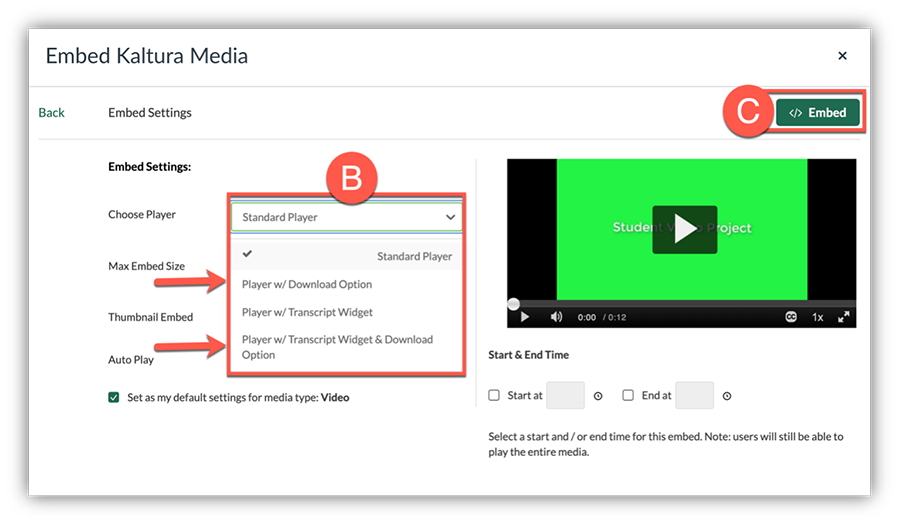Click the green Embed button
This screenshot has height=525, width=900.
tap(817, 113)
